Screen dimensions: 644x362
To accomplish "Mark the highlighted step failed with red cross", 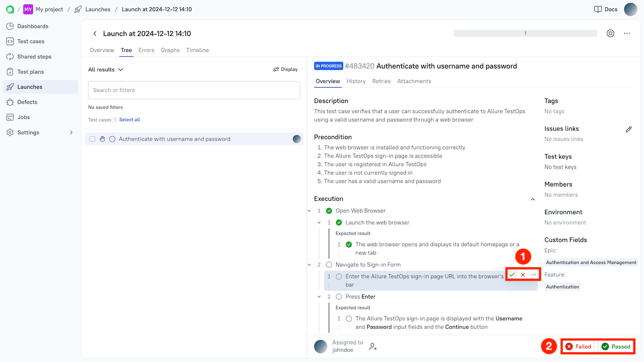I will point(523,275).
